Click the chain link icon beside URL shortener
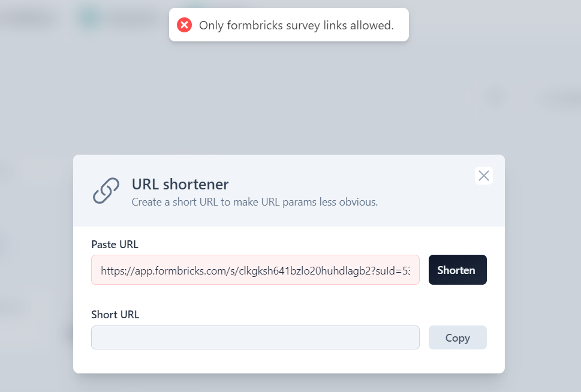This screenshot has height=392, width=581. pos(106,191)
